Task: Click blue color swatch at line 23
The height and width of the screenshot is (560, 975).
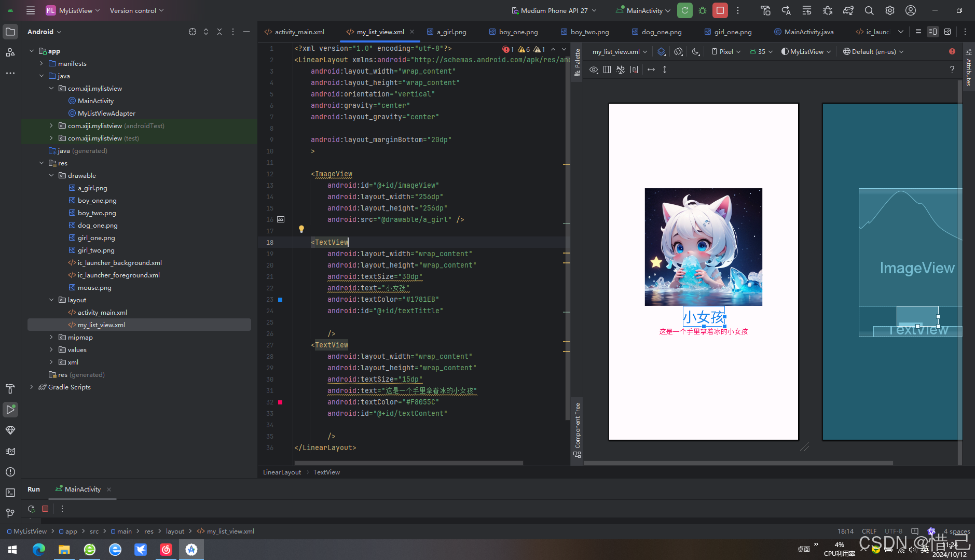Action: pyautogui.click(x=280, y=299)
